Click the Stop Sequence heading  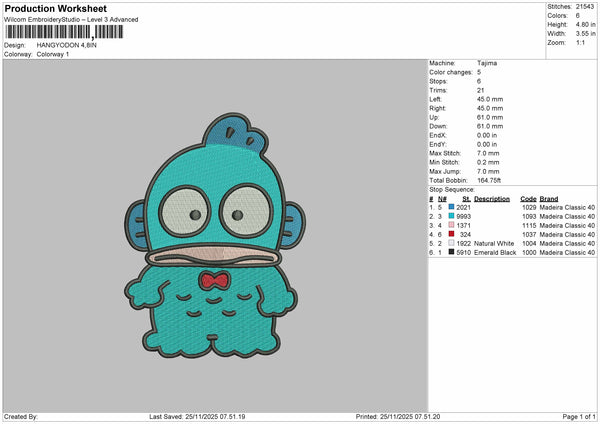[x=452, y=188]
